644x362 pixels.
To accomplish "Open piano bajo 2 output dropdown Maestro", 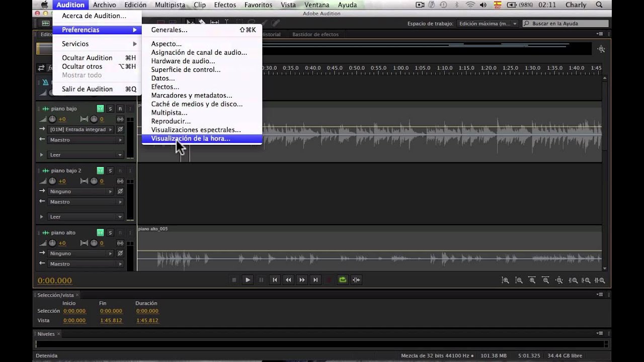I will point(86,202).
